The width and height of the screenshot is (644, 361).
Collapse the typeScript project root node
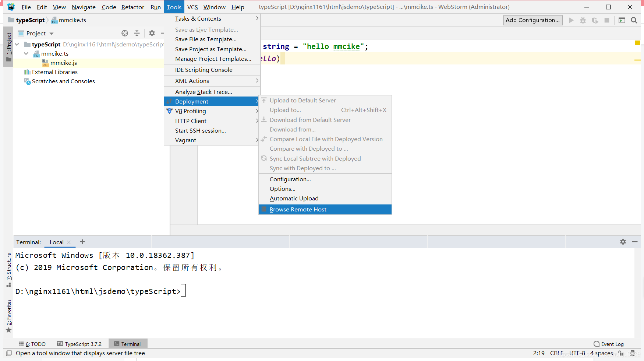(17, 44)
